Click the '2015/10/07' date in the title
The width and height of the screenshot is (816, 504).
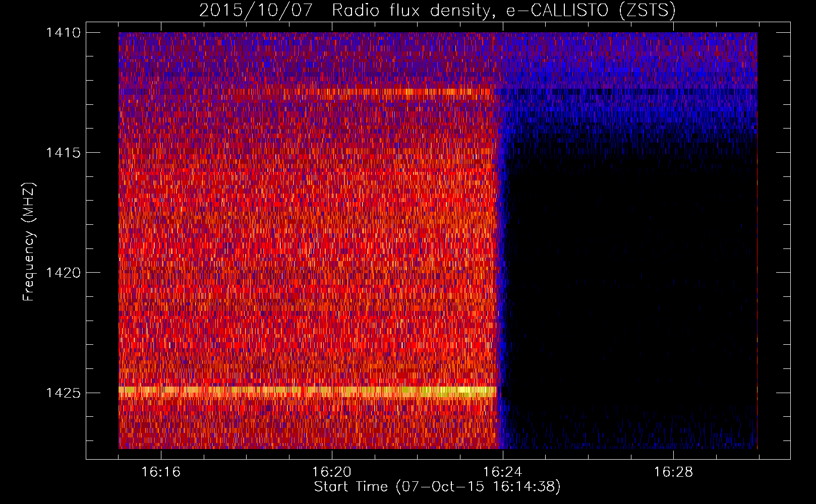pos(256,11)
